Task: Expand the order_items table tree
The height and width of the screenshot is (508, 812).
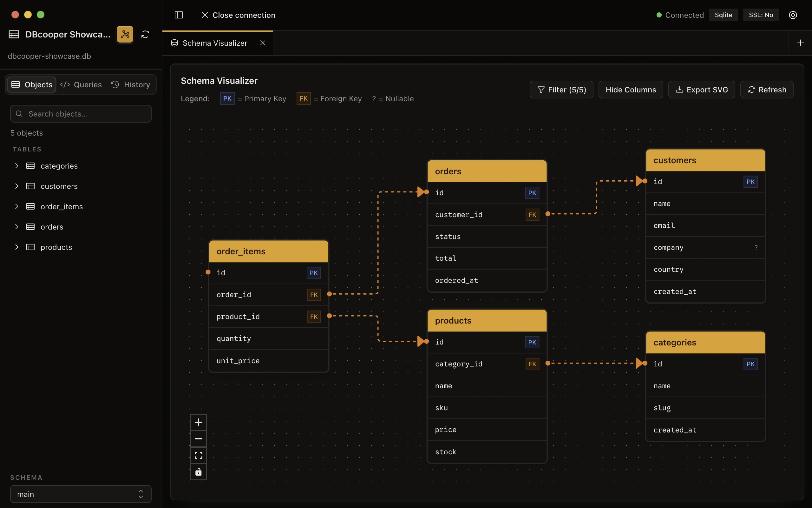Action: point(16,207)
